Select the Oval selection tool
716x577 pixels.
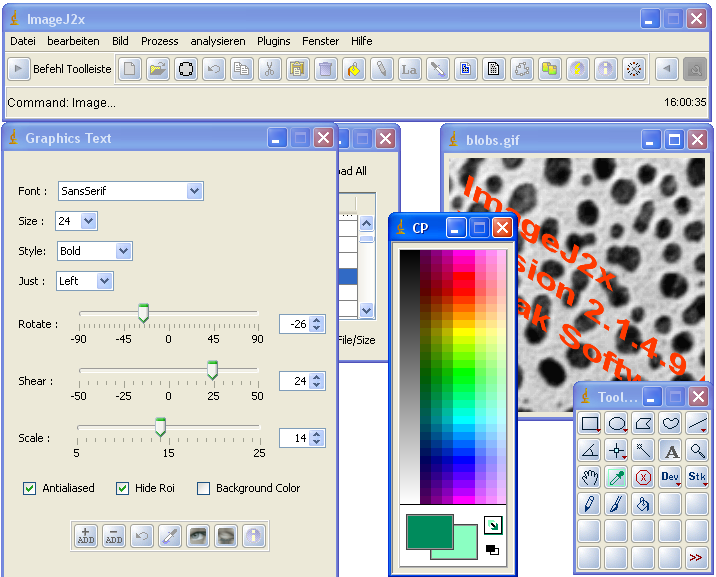[x=616, y=424]
